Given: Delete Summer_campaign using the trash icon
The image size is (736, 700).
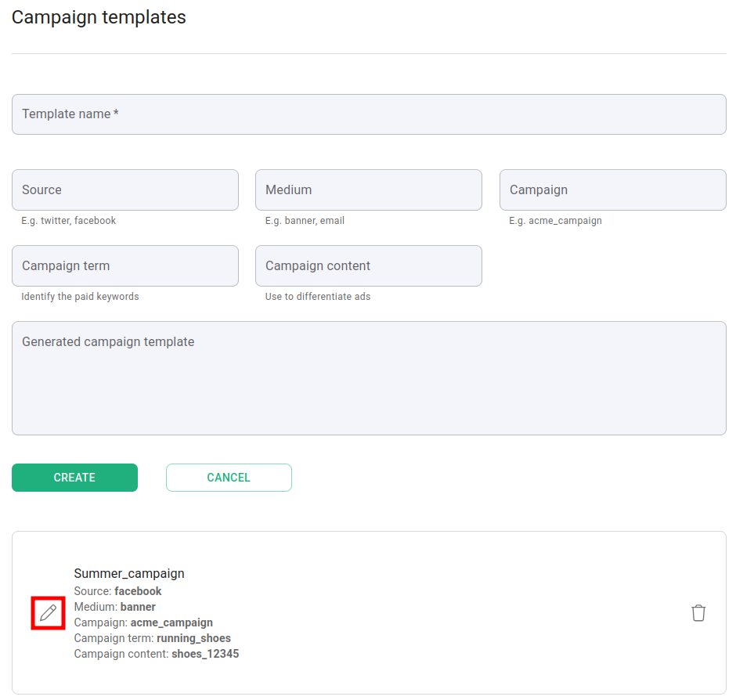Looking at the screenshot, I should point(698,613).
